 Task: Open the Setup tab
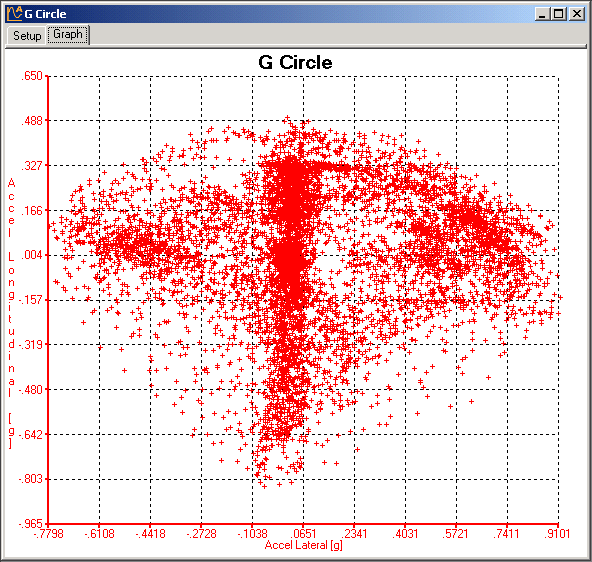coord(27,35)
